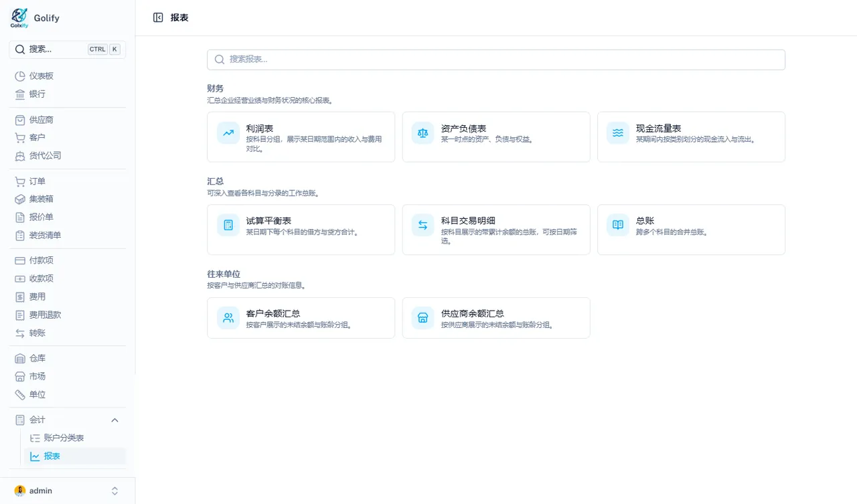Select 报价单 sidebar item

point(68,218)
